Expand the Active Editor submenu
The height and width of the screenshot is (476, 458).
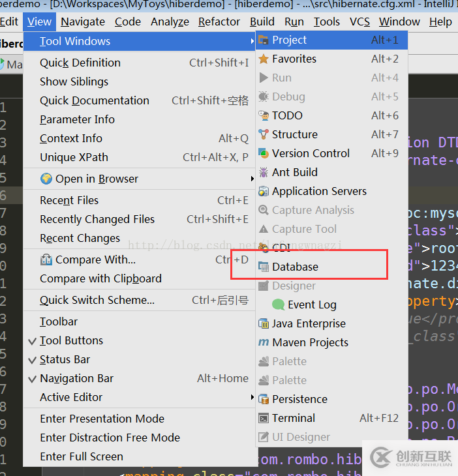pos(252,397)
